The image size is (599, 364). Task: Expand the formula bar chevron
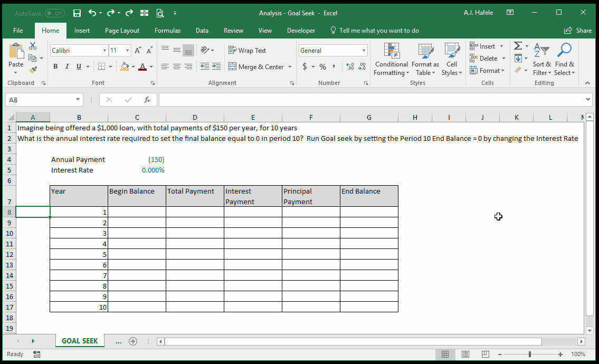pyautogui.click(x=587, y=100)
